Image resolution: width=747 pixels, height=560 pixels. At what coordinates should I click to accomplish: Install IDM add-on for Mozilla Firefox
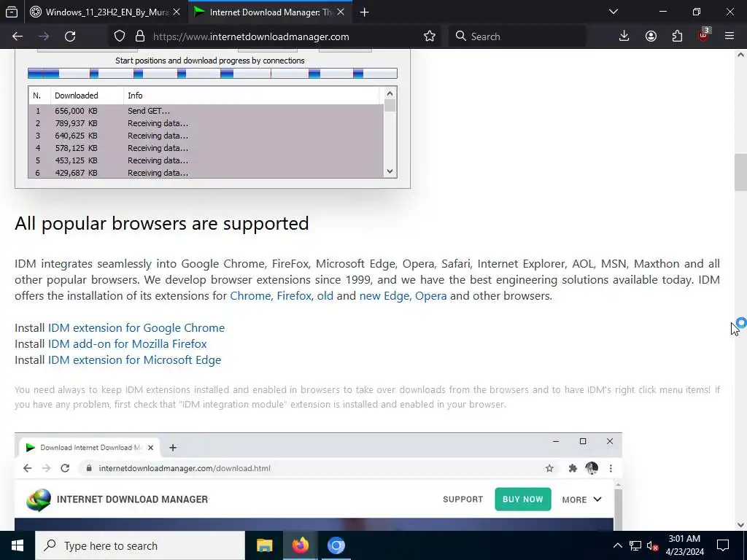point(127,344)
